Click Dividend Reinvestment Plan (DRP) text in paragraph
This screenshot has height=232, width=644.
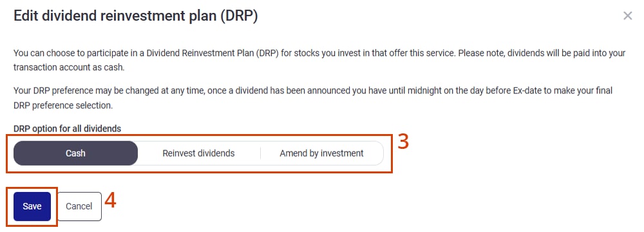(213, 53)
